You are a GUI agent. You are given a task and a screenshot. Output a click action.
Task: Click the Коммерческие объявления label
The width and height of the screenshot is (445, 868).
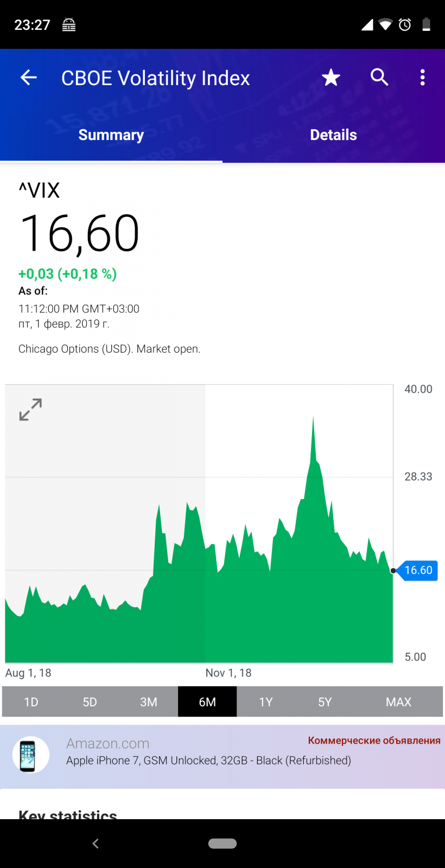click(374, 741)
